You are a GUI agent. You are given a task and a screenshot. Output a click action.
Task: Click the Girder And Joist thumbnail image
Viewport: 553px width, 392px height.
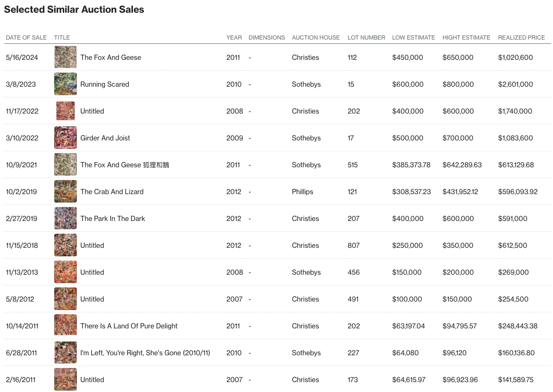pos(66,138)
